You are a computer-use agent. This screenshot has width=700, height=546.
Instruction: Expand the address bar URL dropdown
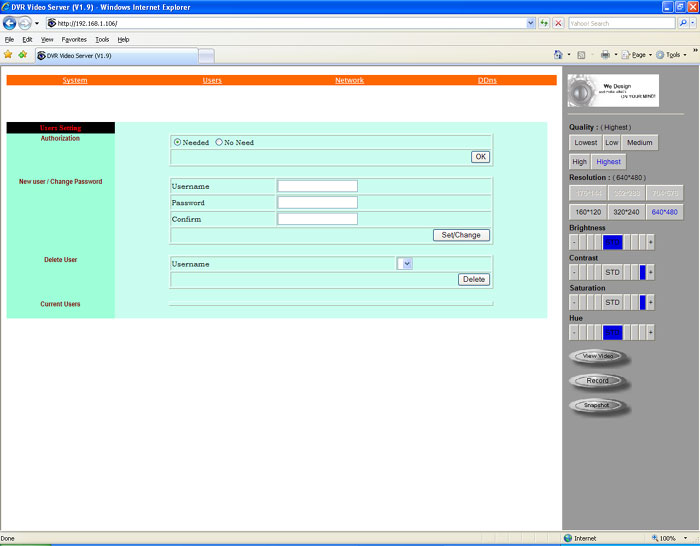coord(530,22)
